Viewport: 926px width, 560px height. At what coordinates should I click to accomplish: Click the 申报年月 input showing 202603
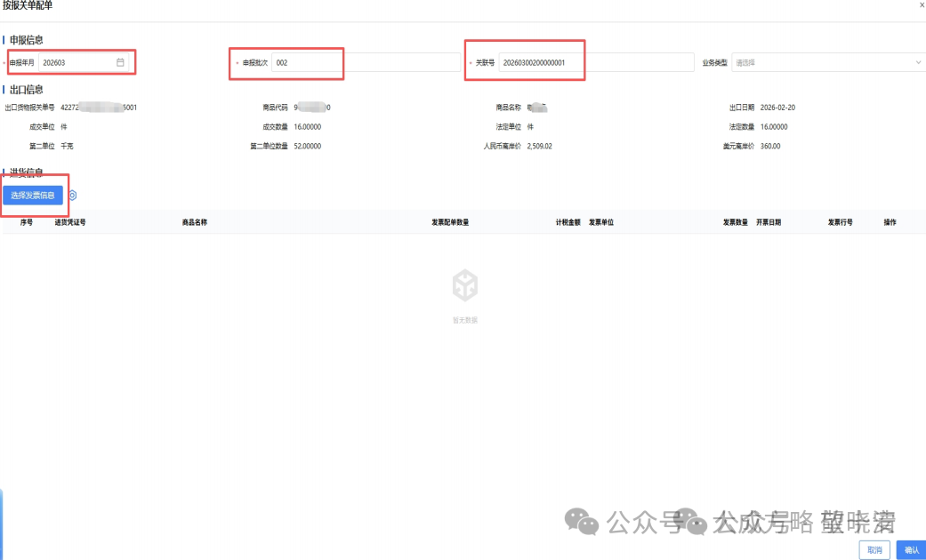(84, 62)
